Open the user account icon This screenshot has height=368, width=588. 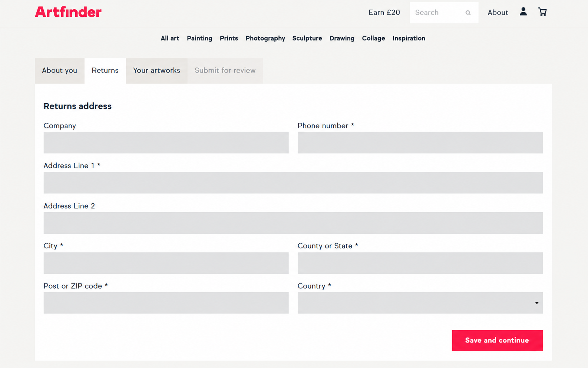(523, 12)
